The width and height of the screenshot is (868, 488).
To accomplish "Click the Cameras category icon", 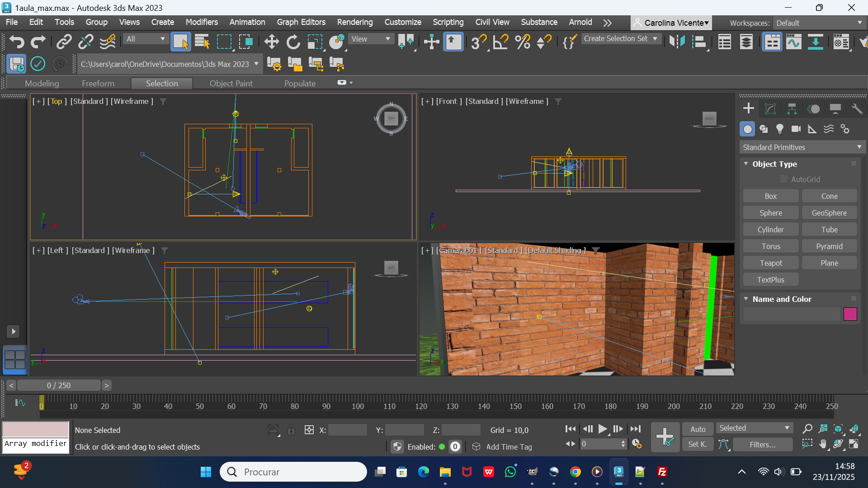I will (796, 129).
